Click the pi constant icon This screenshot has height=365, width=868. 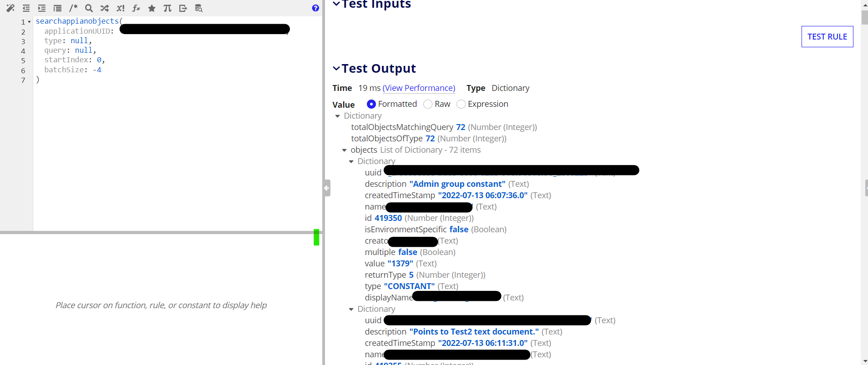point(168,8)
